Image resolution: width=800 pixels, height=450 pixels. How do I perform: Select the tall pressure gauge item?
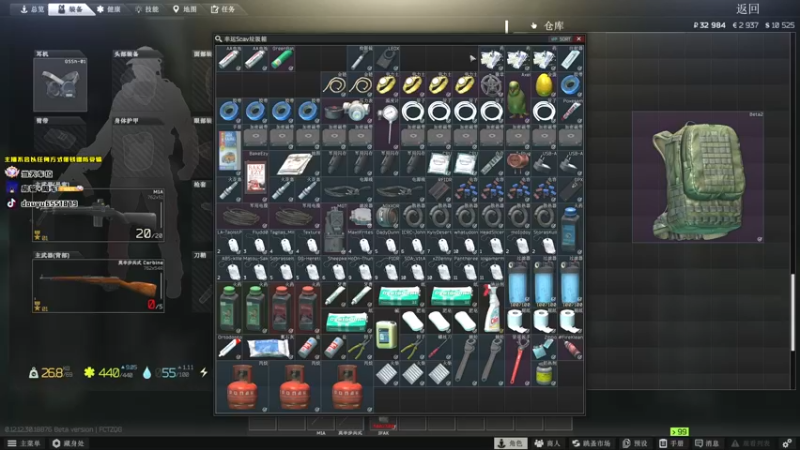click(x=387, y=124)
